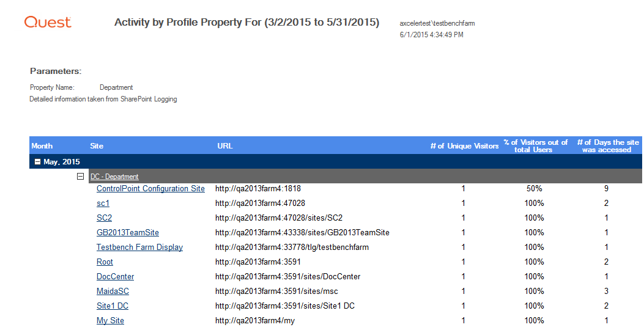Open the SC2 site link

(104, 218)
